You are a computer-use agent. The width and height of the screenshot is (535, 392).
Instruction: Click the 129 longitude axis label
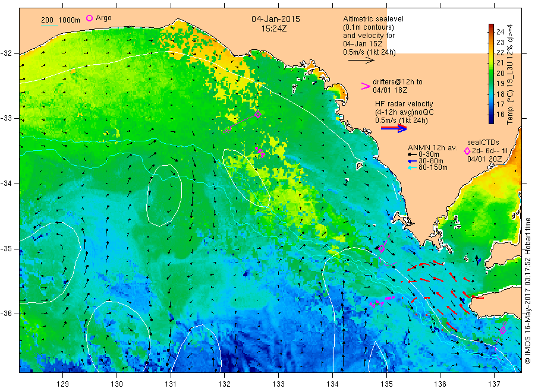point(63,384)
